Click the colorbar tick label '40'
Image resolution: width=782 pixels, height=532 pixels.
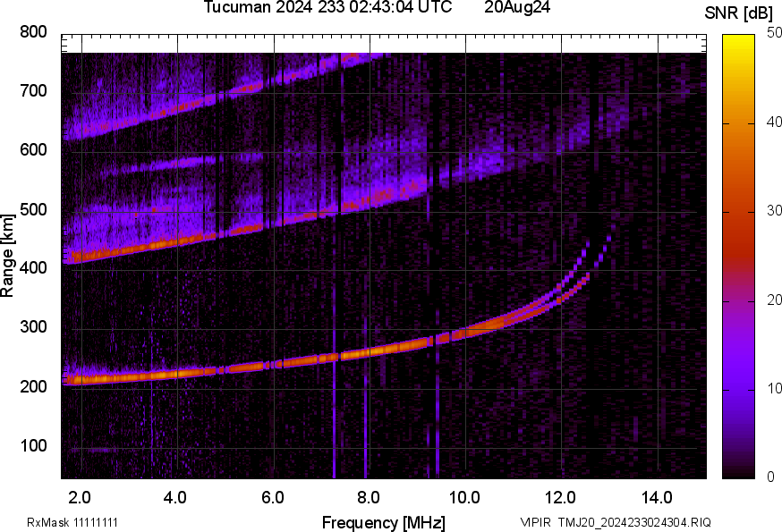[774, 122]
